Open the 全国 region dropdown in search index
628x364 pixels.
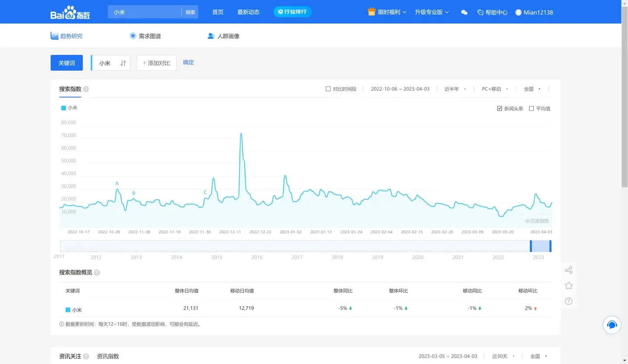tap(532, 89)
